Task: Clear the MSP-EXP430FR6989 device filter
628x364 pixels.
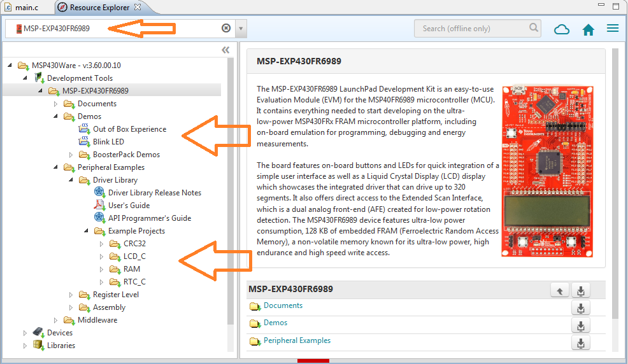Action: point(226,28)
